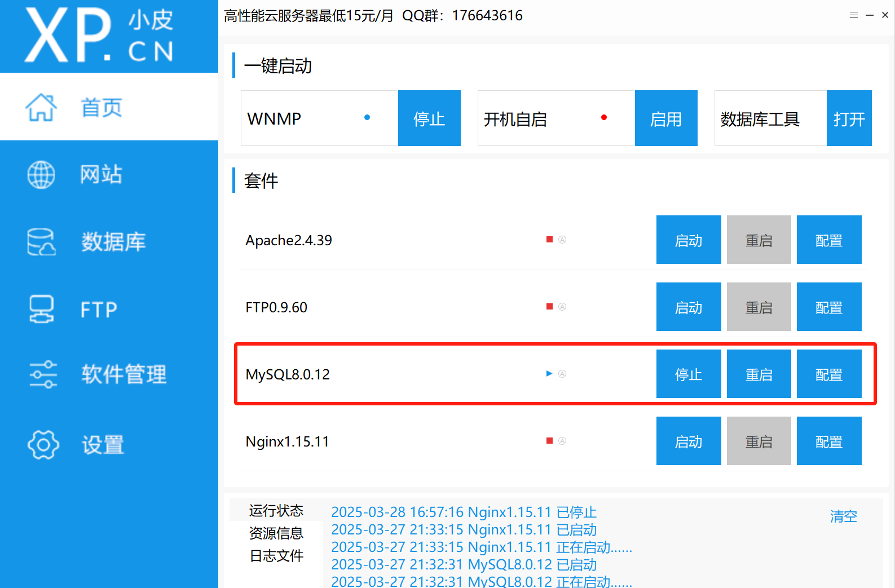
Task: Click the ad text 高性能云服务器最低15元/月
Action: (x=308, y=16)
